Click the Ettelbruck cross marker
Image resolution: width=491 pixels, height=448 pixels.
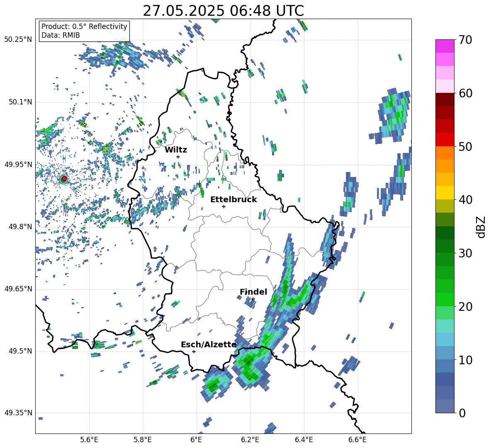[x=224, y=206]
